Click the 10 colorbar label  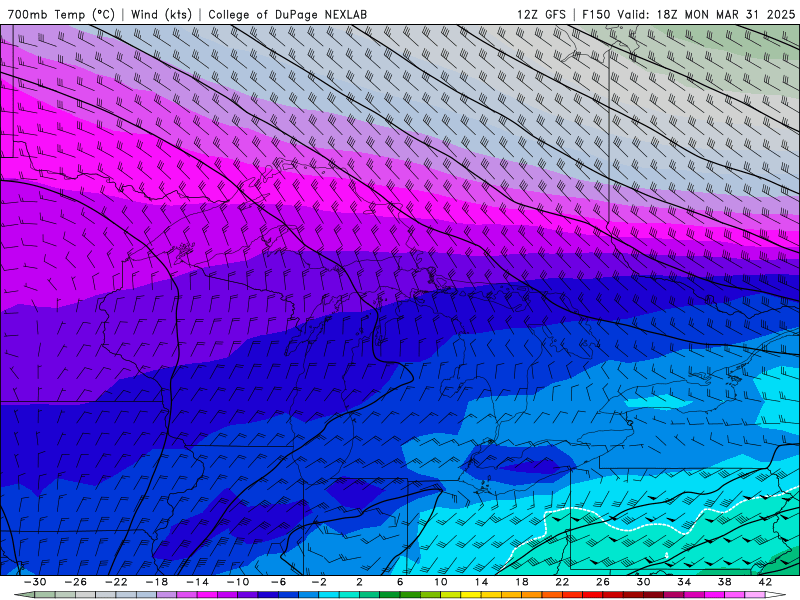click(x=441, y=582)
